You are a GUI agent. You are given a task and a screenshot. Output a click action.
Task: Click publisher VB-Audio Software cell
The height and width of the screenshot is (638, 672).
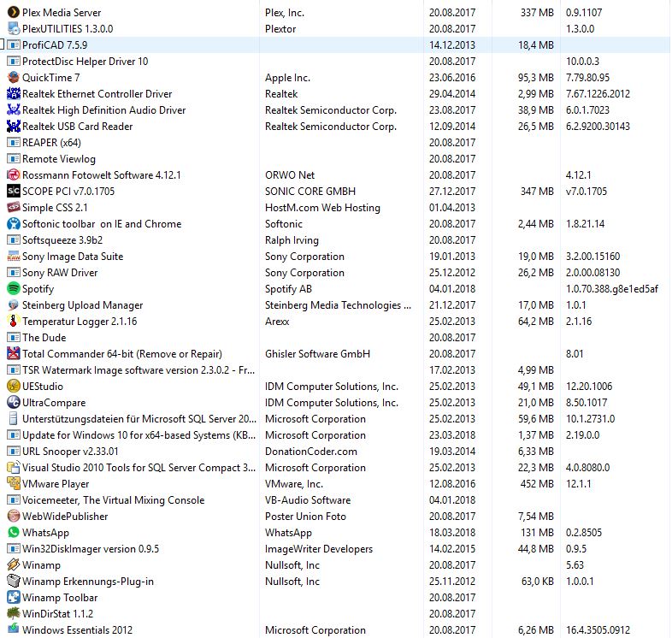tap(308, 500)
